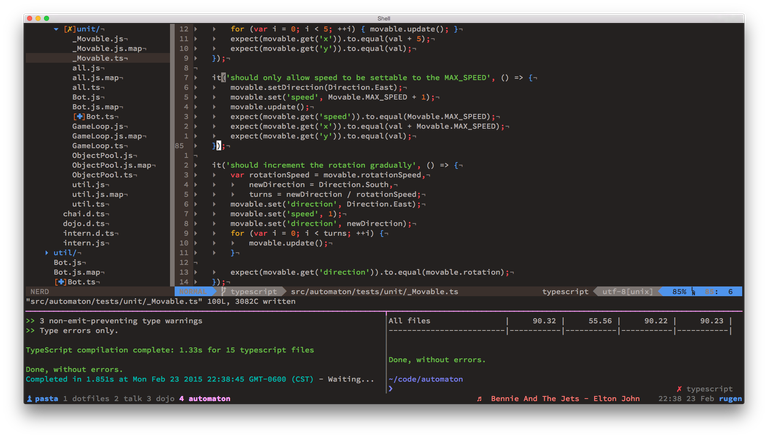Click the red X icon in shell prompt
This screenshot has height=438, width=768.
679,388
